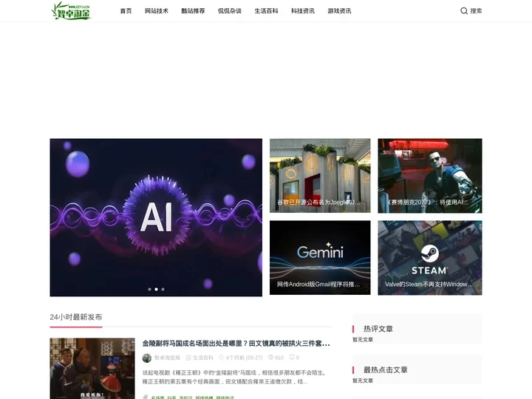Viewport: 532px width, 399px height.
Task: Click the 热评文章 sidebar heading
Action: 378,329
